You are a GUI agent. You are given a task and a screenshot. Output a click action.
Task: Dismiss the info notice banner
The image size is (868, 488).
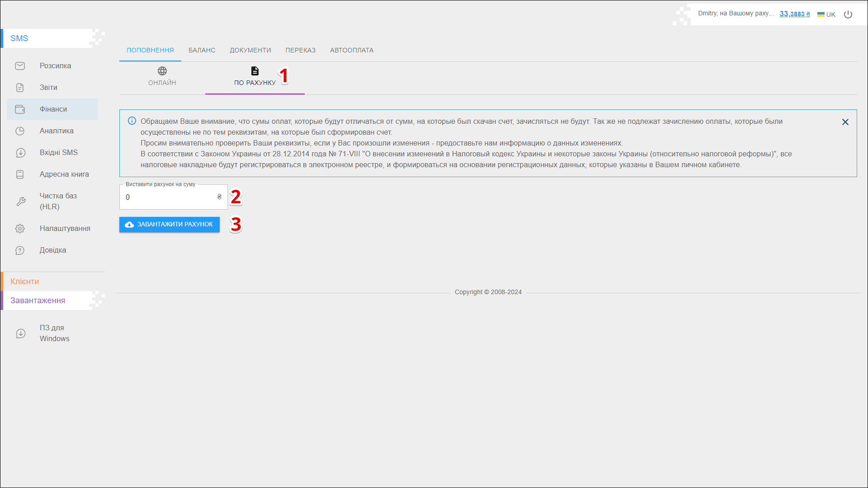point(845,122)
